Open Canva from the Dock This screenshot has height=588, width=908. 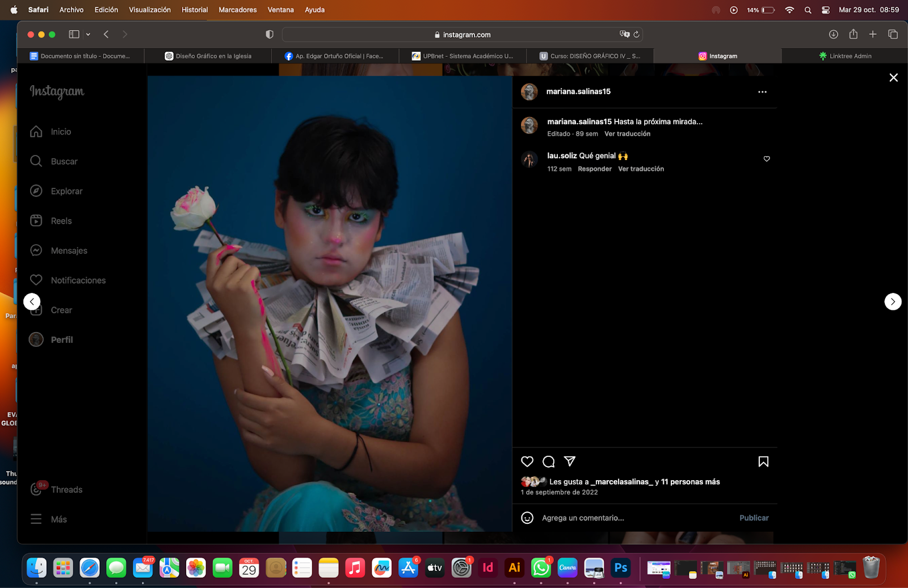click(x=567, y=568)
